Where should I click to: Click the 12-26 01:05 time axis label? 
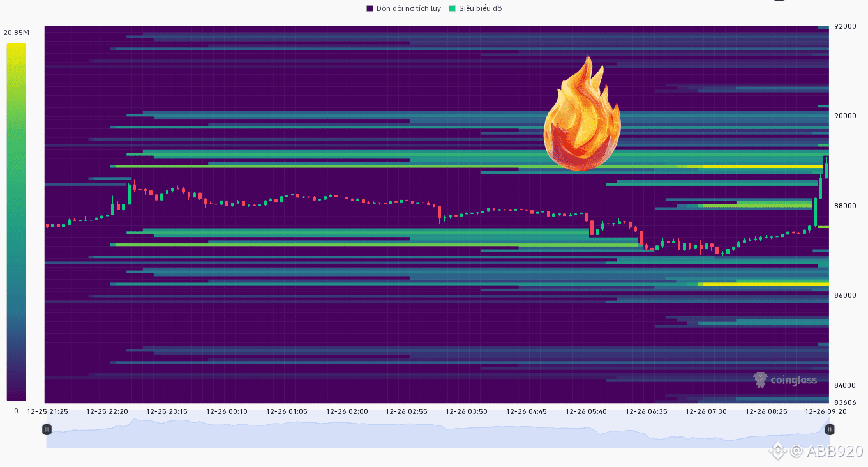coord(287,411)
